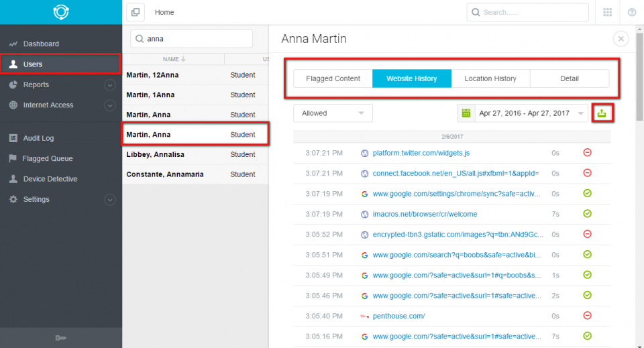Open the calendar icon for date range
The height and width of the screenshot is (348, 644).
[x=466, y=113]
